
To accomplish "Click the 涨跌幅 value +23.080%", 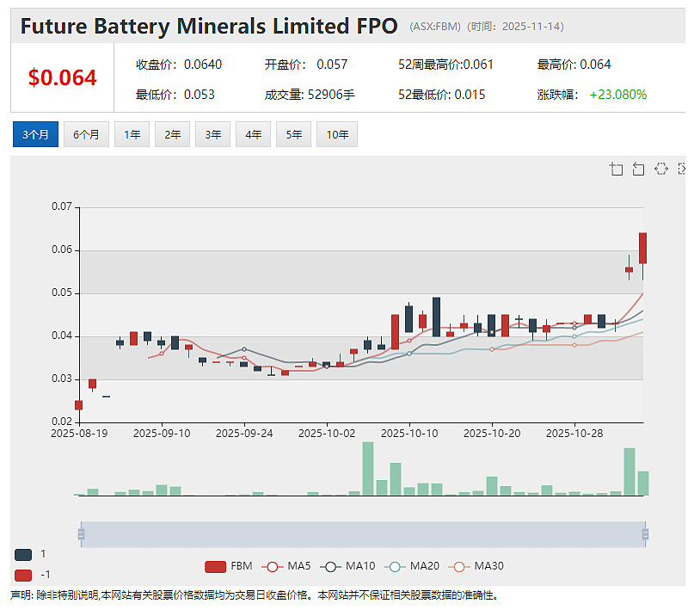I will pyautogui.click(x=617, y=95).
